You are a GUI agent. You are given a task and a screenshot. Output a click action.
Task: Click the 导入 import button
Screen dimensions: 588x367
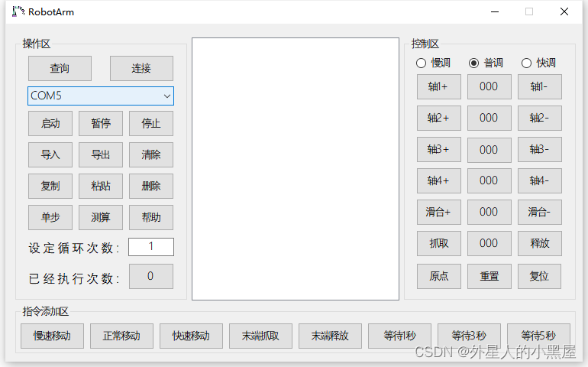50,154
